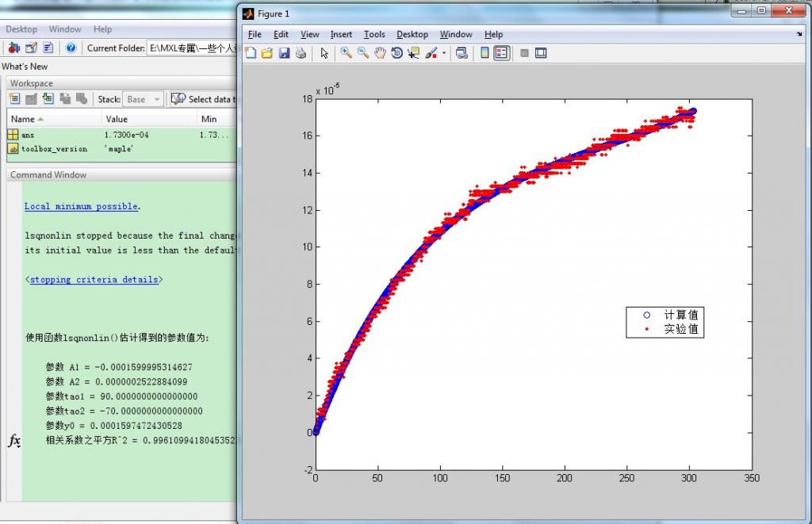
Task: Click the plot legend box
Action: (x=665, y=322)
